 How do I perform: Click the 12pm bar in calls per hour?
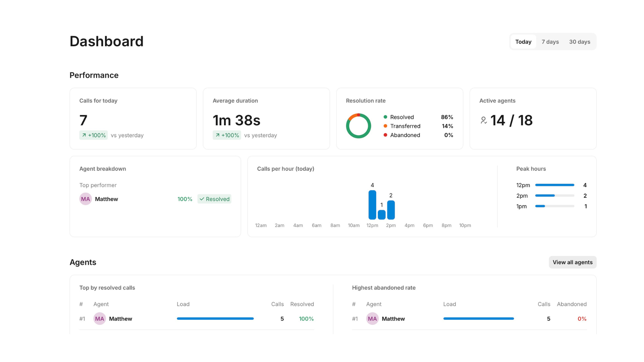(x=372, y=205)
